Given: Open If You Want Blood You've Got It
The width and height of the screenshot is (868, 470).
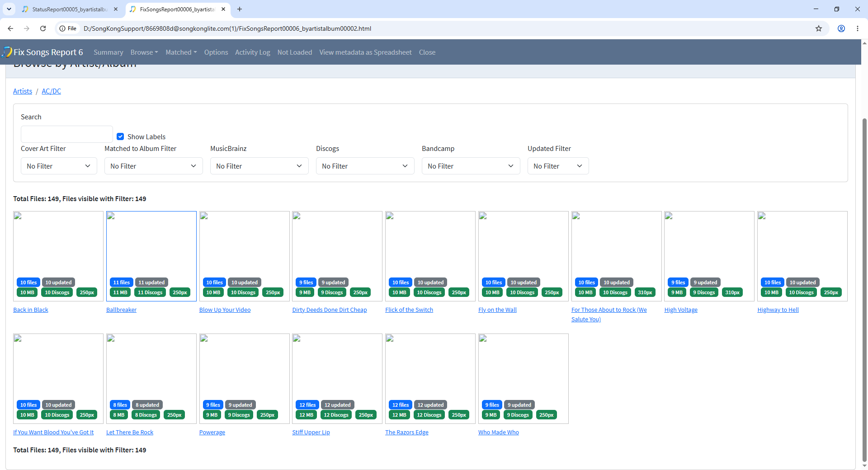Looking at the screenshot, I should point(53,432).
